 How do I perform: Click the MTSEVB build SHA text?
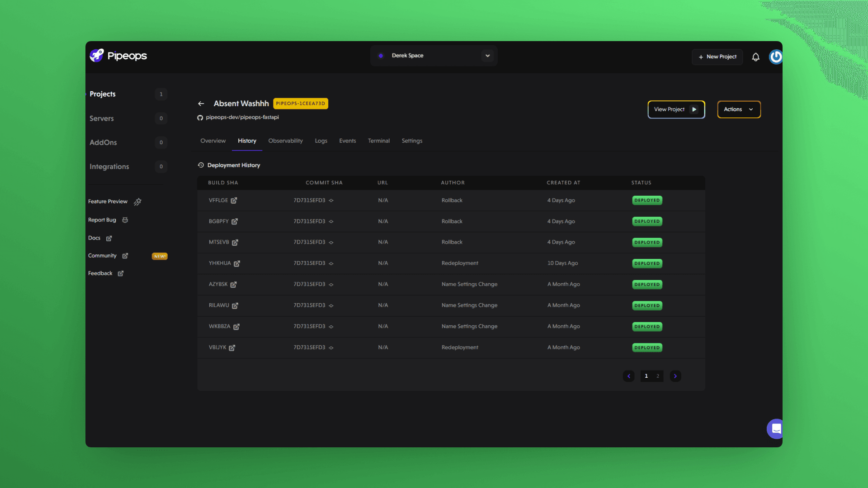219,242
